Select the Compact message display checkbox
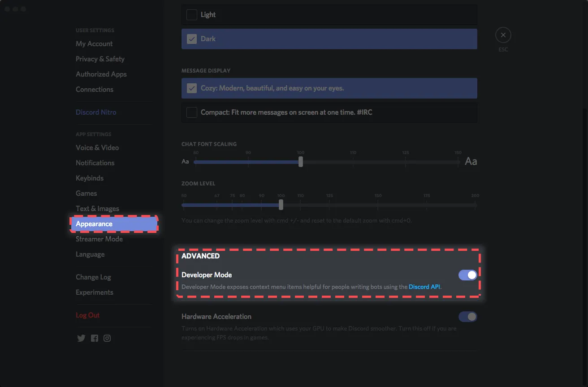 click(x=192, y=112)
